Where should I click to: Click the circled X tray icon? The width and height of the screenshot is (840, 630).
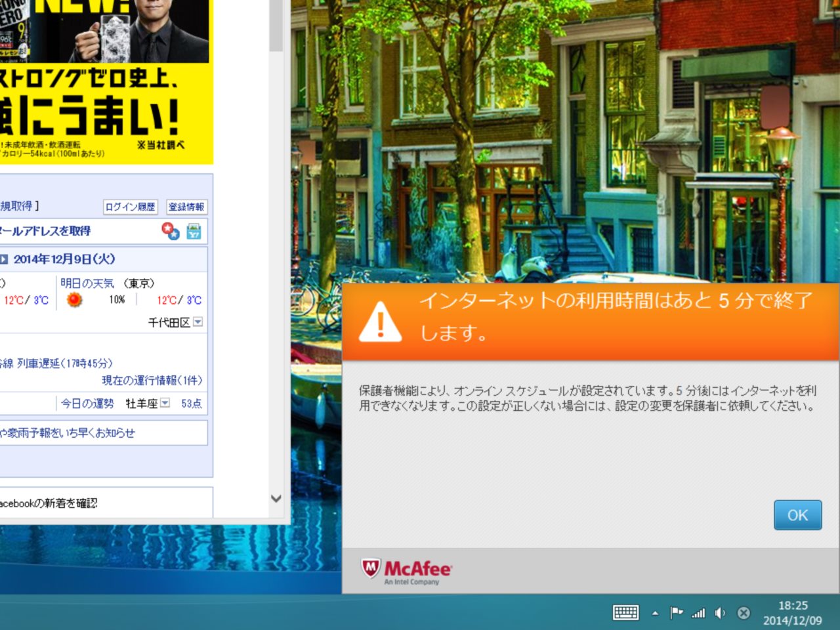click(x=744, y=613)
